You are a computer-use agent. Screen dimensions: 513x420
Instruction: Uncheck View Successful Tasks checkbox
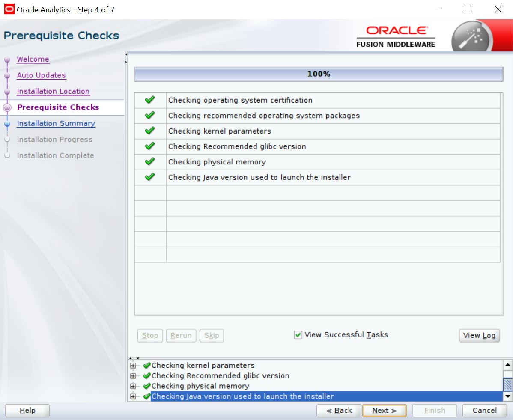tap(298, 335)
